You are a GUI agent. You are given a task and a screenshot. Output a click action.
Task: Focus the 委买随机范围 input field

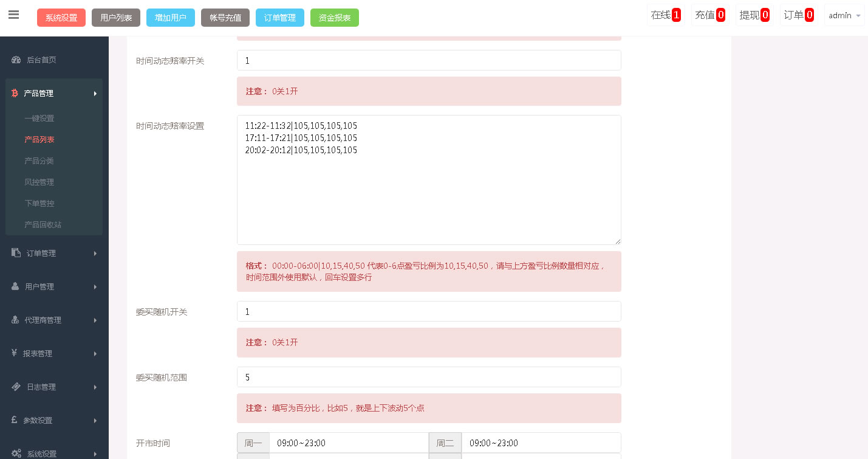point(429,377)
